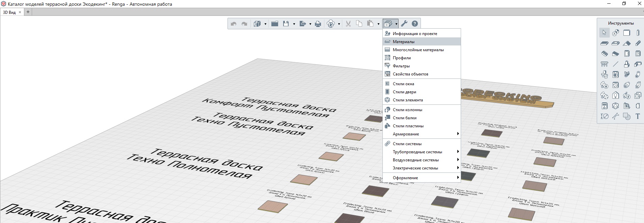644x223 pixels.
Task: Select the Column tool
Action: pos(638,33)
